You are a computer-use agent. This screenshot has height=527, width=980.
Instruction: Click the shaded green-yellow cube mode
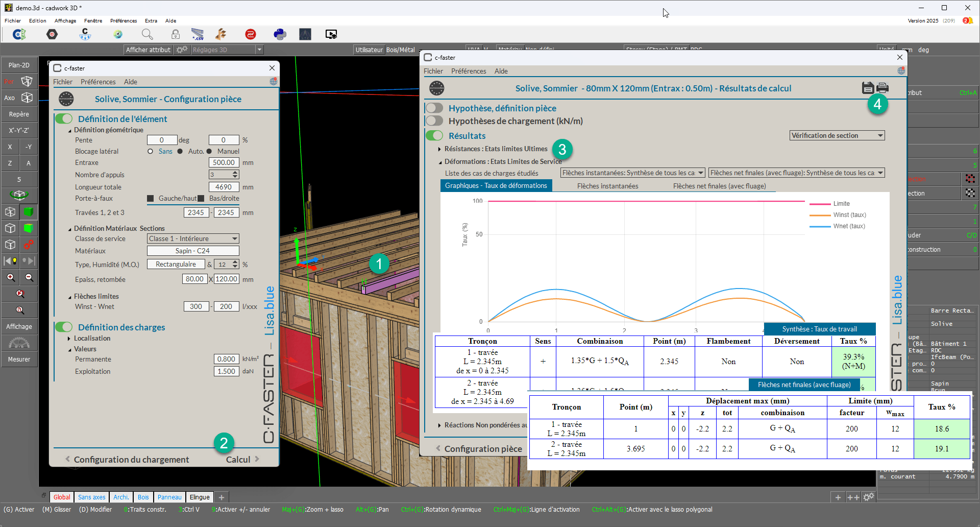(29, 228)
